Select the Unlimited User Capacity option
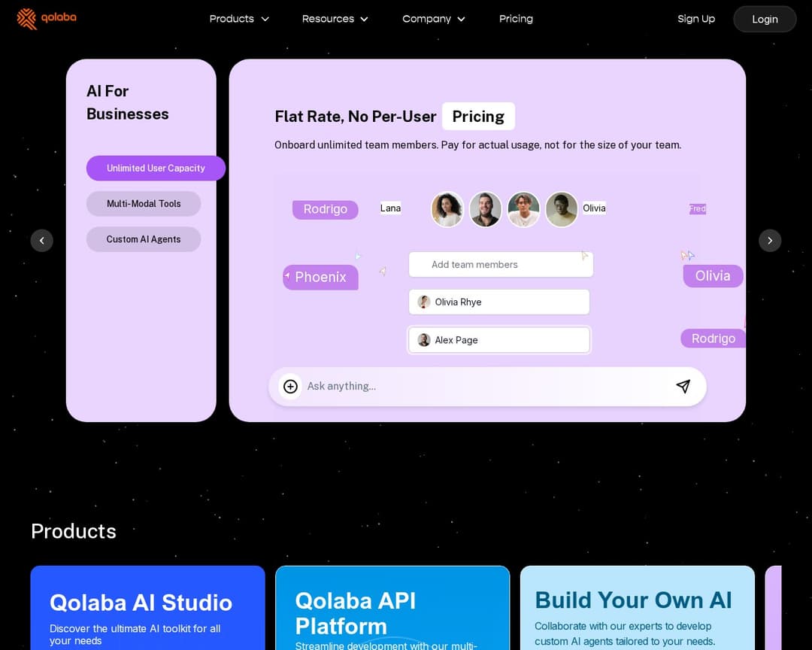The height and width of the screenshot is (650, 812). [x=156, y=169]
